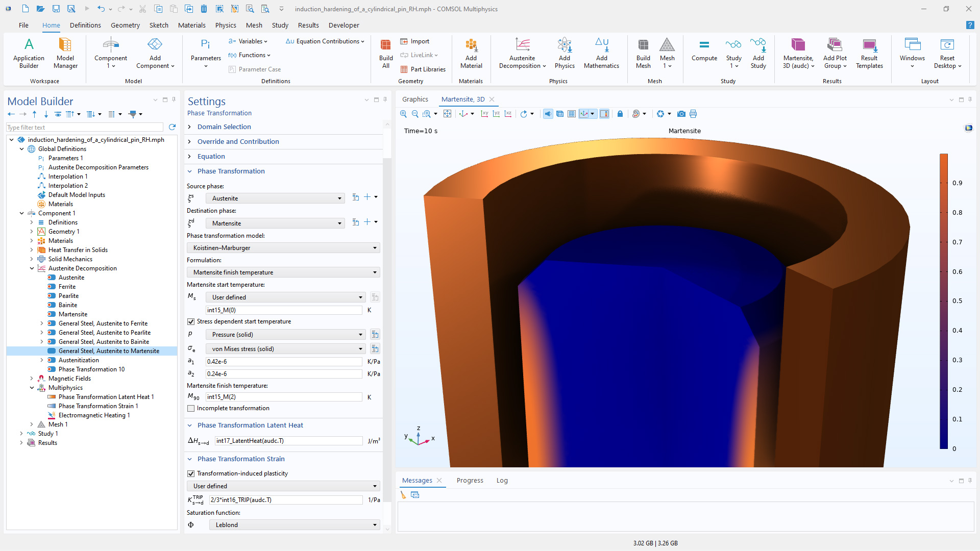Click the color legend bar

[x=944, y=301]
